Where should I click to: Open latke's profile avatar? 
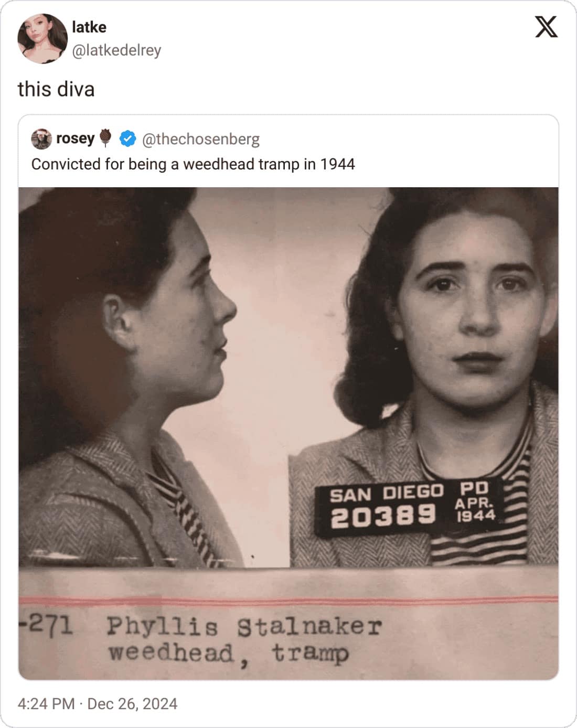pyautogui.click(x=42, y=39)
